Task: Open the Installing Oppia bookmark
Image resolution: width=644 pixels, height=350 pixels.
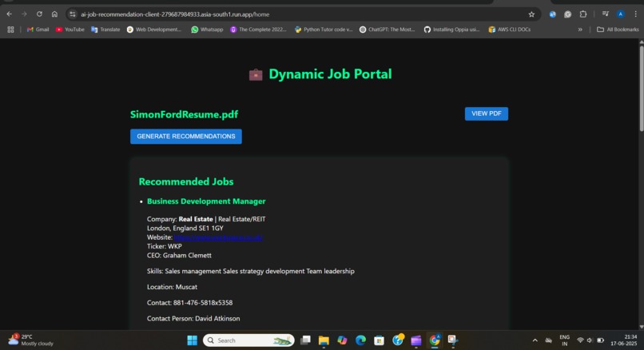Action: (451, 30)
